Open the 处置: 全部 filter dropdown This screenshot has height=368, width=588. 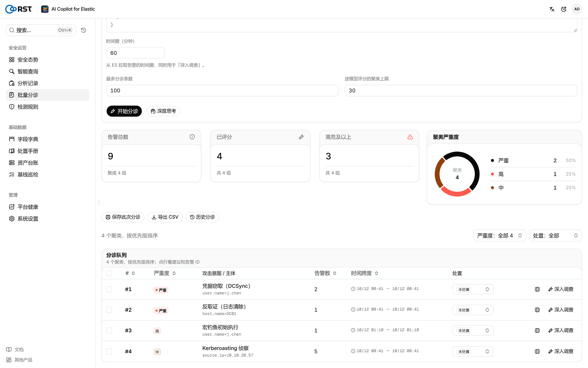coord(556,236)
